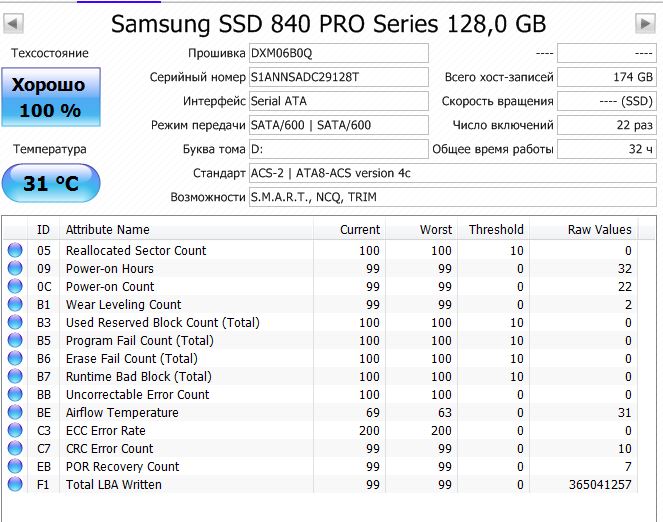Click the health status 'Хорошо 100 %' button

click(50, 97)
